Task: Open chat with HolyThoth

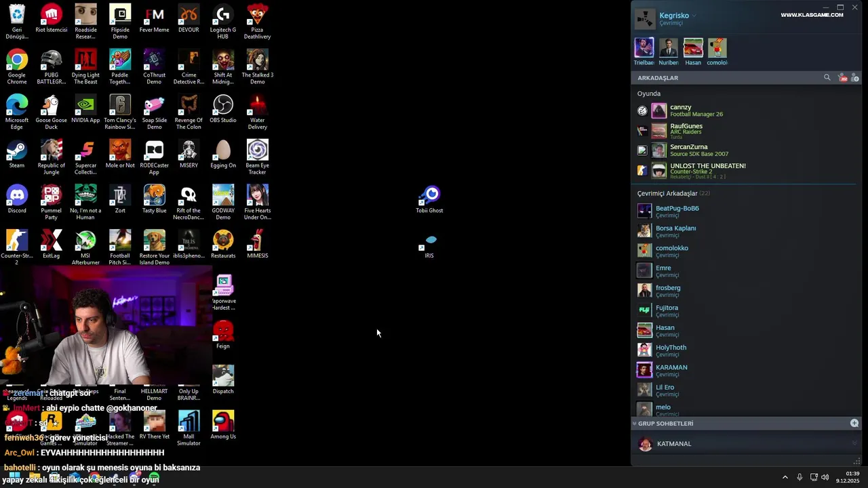Action: coord(746,350)
